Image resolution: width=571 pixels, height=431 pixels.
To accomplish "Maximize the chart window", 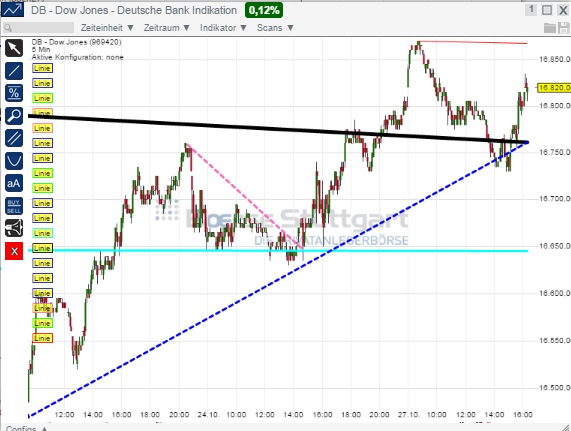I will 547,10.
